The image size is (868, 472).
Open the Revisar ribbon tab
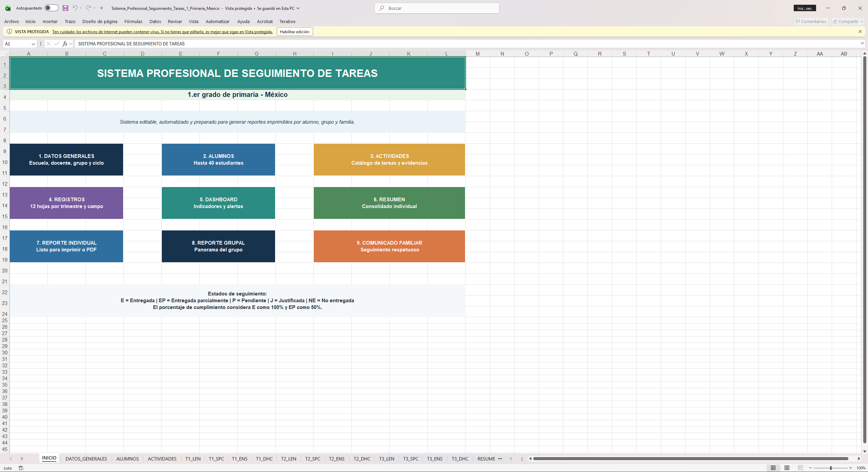pos(175,21)
